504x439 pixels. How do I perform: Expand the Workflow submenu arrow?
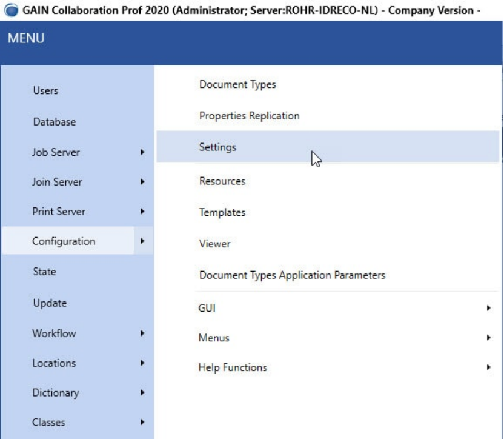pyautogui.click(x=142, y=333)
